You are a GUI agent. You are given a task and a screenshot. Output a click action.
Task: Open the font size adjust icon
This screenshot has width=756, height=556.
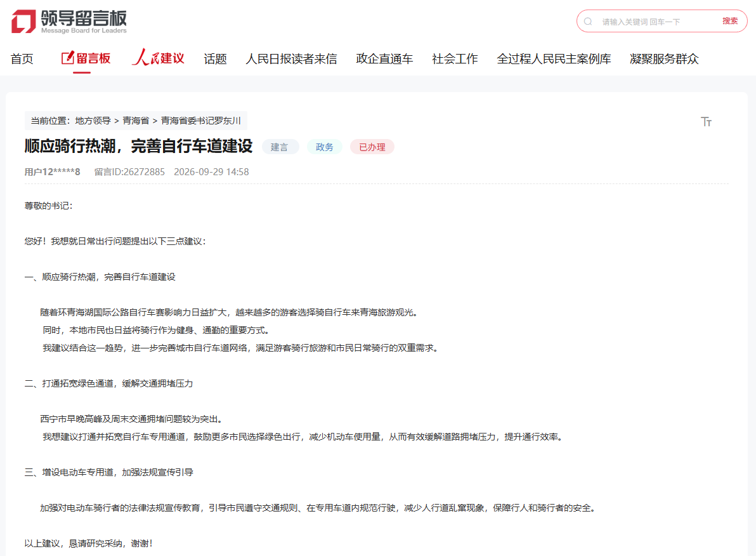tap(706, 122)
